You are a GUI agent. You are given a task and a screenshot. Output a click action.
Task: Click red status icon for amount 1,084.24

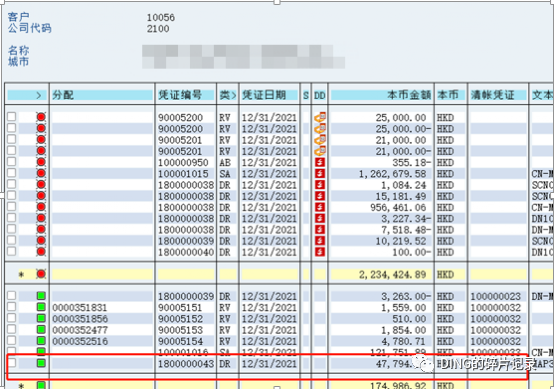(x=41, y=185)
